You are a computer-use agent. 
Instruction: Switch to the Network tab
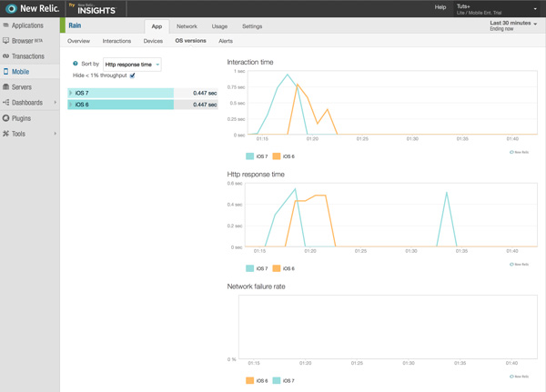(x=187, y=26)
